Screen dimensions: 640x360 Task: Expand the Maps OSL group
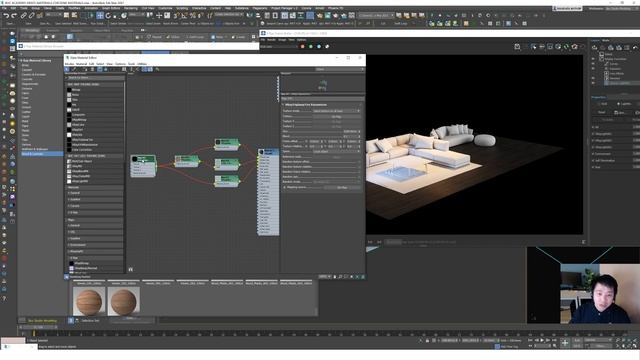(95, 232)
